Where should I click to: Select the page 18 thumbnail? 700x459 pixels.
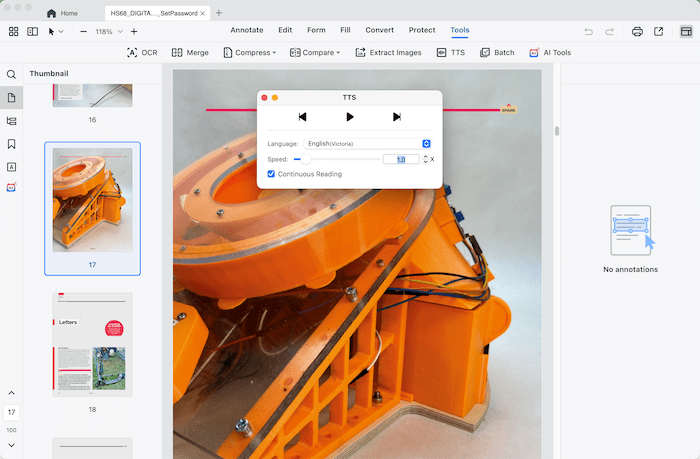[x=92, y=344]
